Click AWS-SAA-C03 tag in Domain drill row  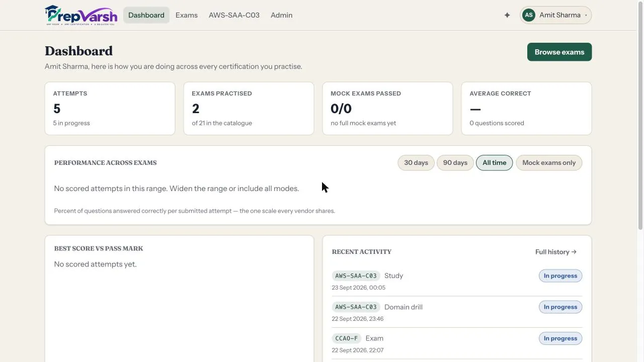356,307
